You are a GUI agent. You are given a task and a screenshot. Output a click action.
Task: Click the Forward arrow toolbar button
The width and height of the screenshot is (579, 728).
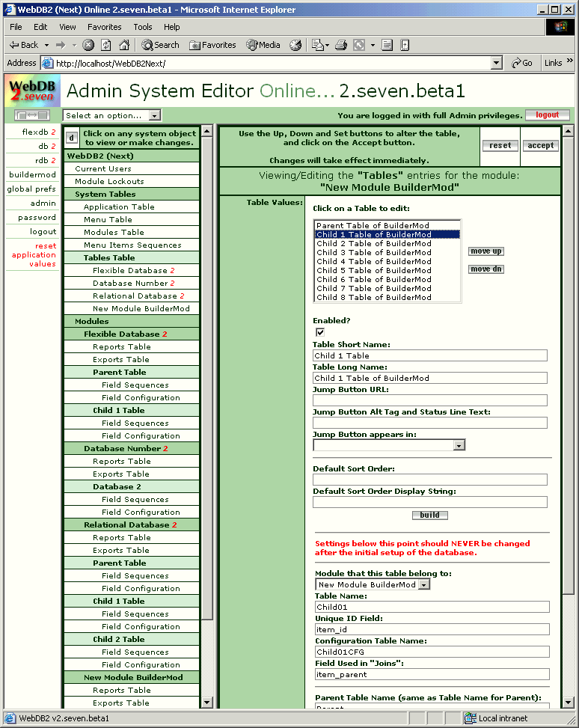point(61,45)
